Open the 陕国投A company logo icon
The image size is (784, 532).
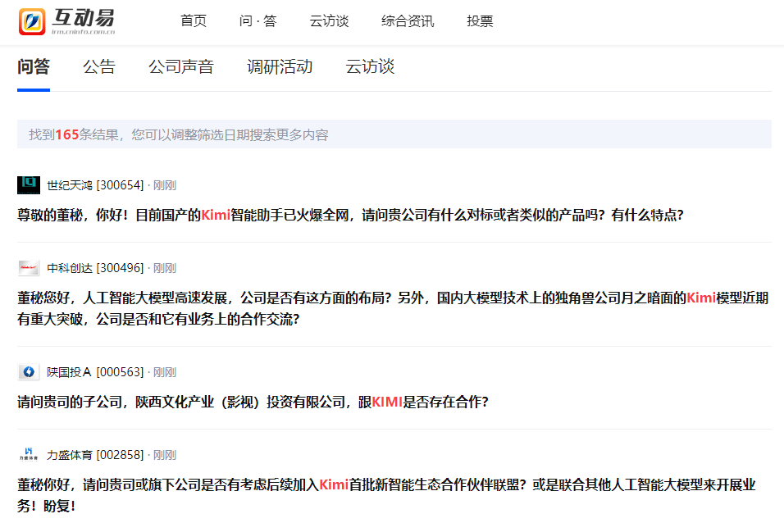coord(29,372)
